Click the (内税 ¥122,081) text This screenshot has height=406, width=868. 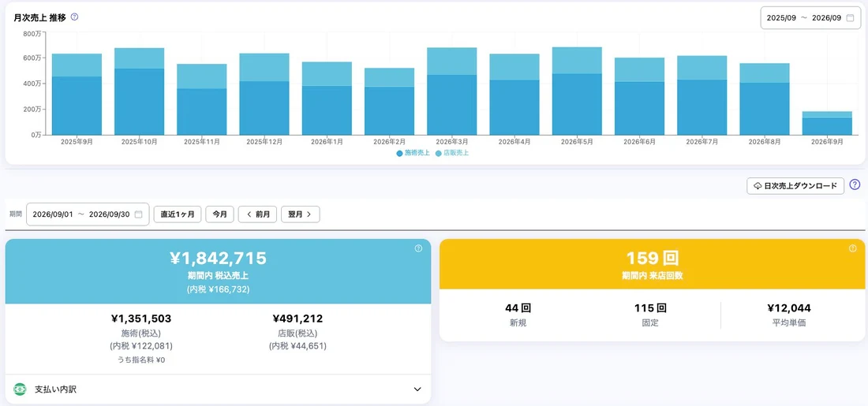pos(141,346)
